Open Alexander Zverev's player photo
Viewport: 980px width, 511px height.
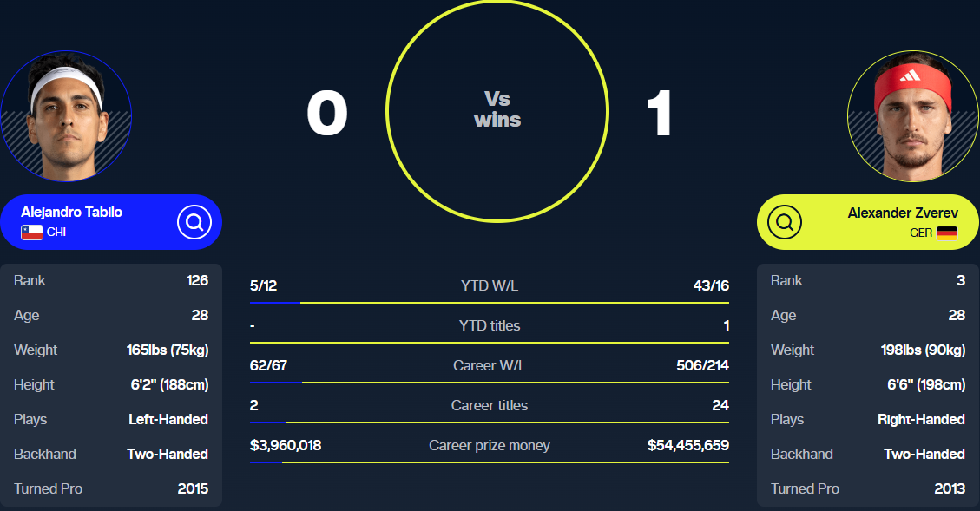coord(912,116)
